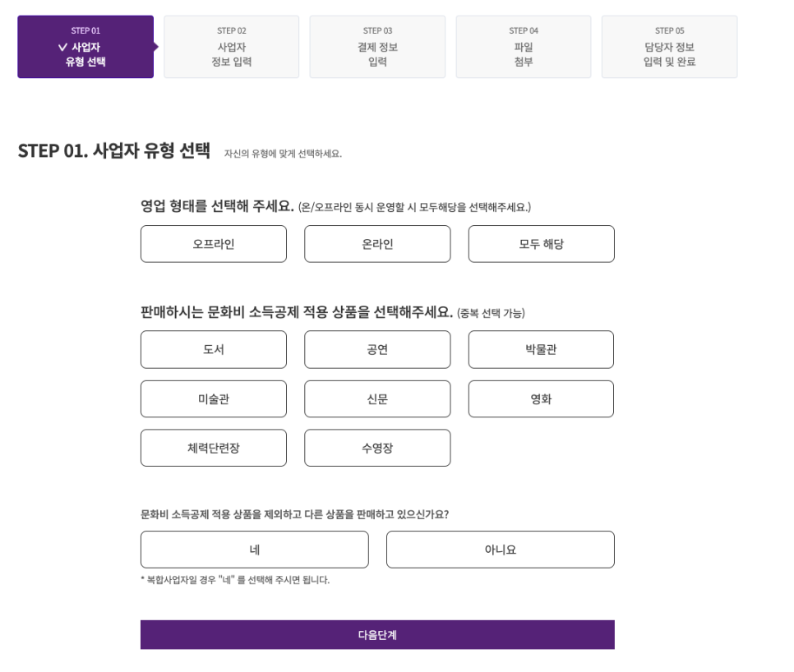Select the 온라인 business type option

(x=377, y=244)
